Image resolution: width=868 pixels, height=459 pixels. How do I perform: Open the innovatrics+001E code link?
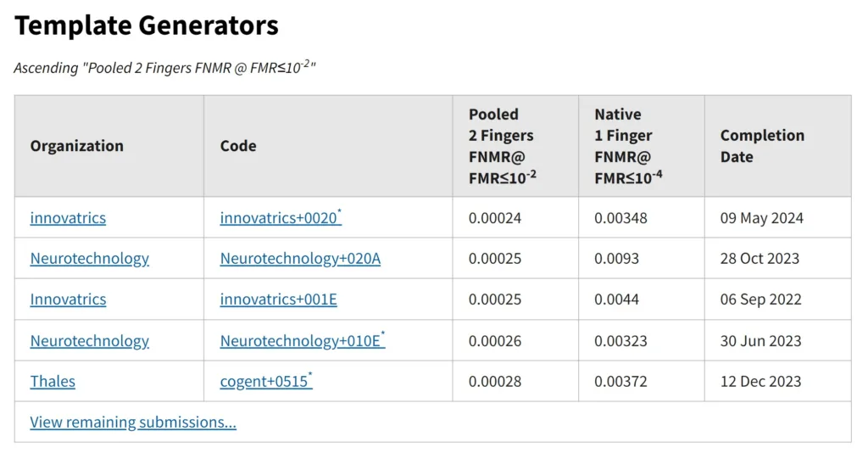coord(278,299)
